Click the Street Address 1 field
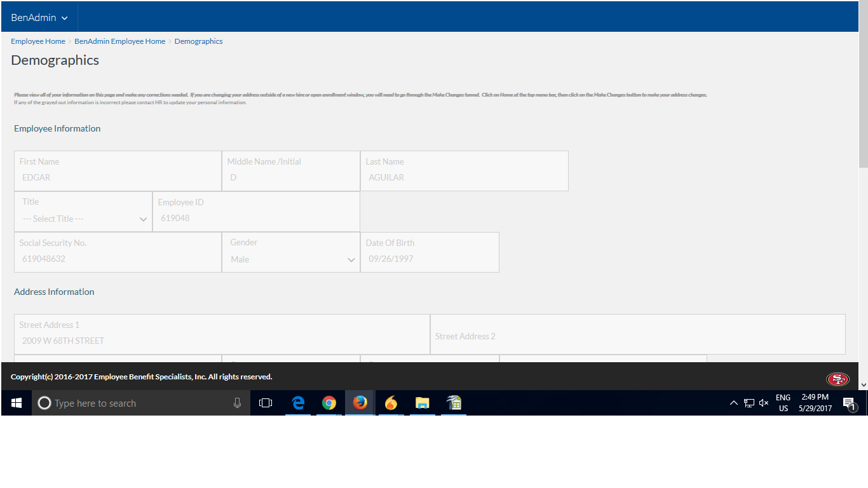 [x=222, y=341]
